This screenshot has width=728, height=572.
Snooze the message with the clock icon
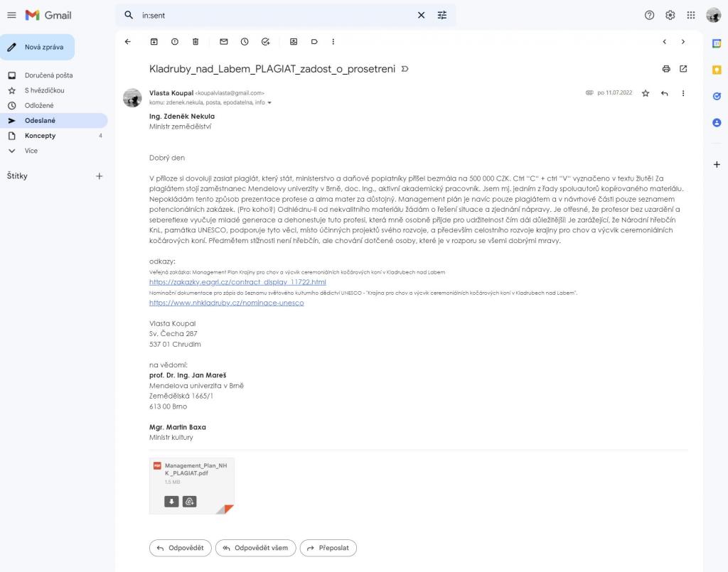[x=245, y=42]
